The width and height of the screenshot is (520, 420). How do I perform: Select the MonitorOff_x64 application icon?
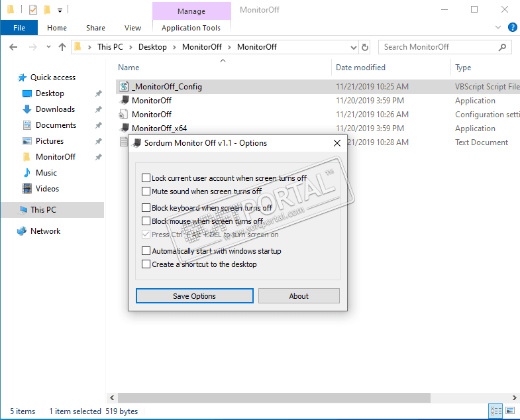pyautogui.click(x=125, y=128)
